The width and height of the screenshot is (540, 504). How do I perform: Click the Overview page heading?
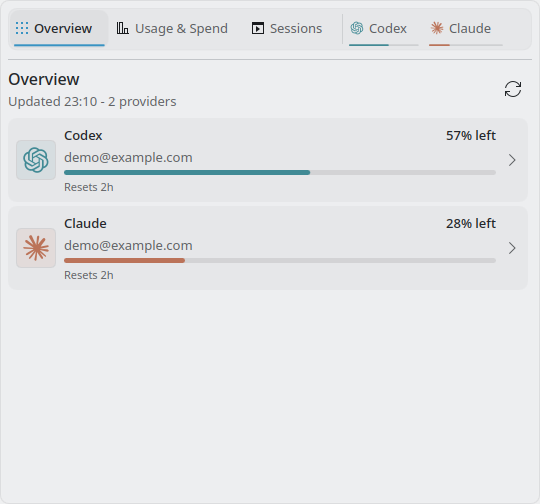pos(44,79)
